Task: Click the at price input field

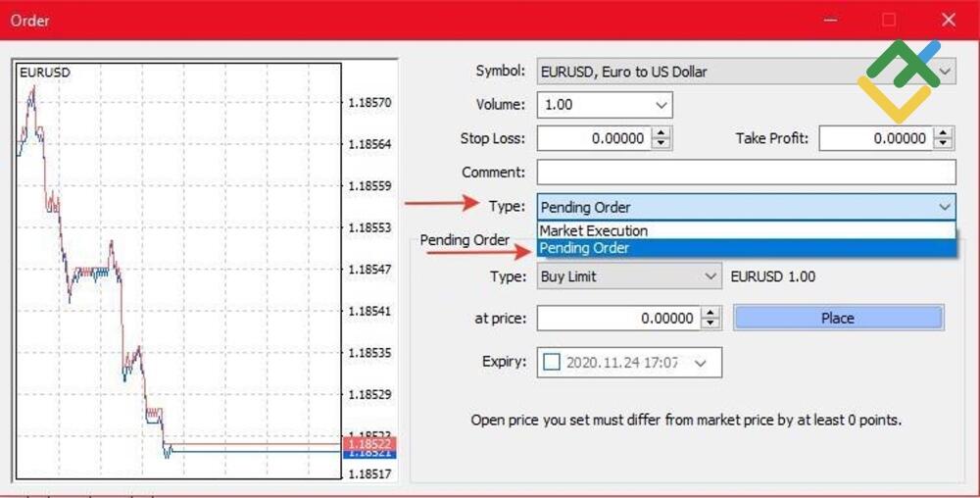Action: [x=617, y=319]
